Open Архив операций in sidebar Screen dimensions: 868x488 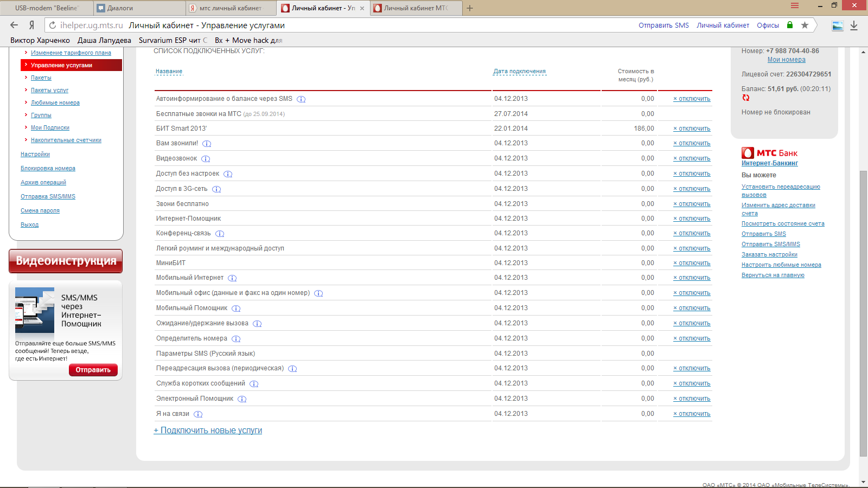(x=43, y=182)
